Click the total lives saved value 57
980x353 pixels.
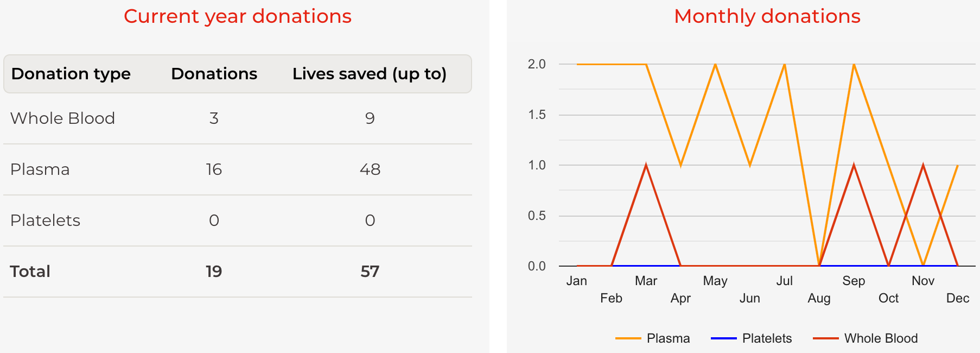tap(370, 272)
